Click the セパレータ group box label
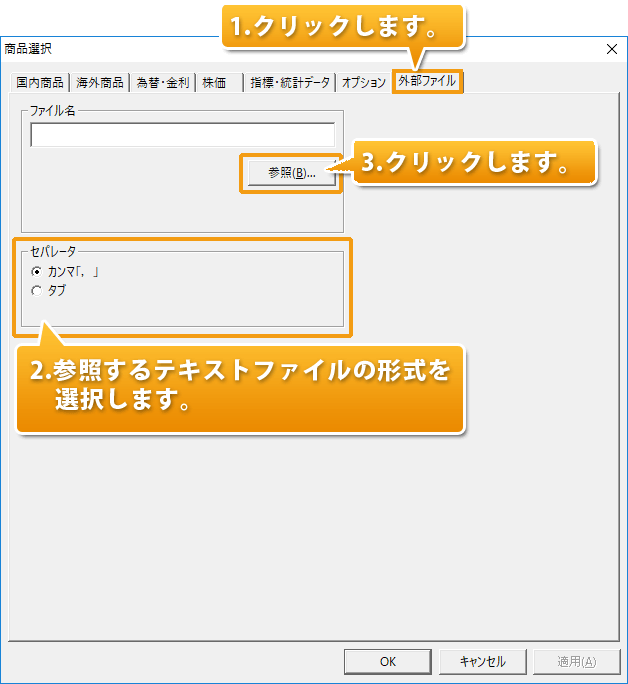Image resolution: width=628 pixels, height=684 pixels. pos(53,252)
